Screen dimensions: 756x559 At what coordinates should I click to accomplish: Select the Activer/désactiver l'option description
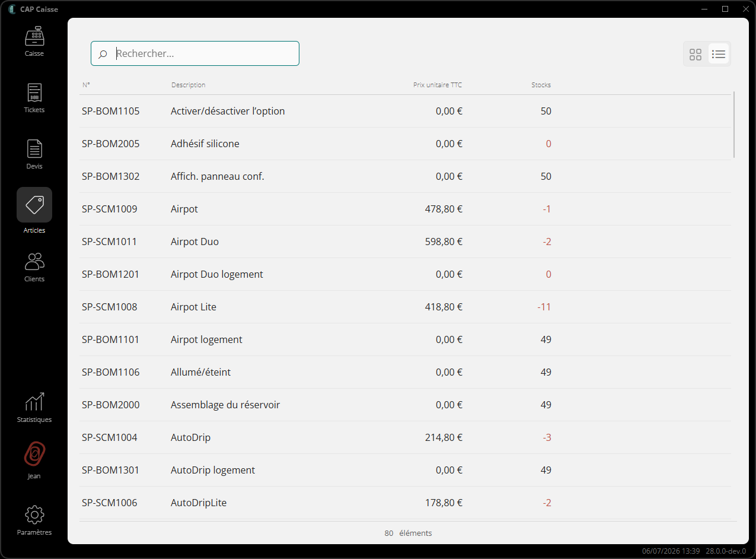coord(228,111)
